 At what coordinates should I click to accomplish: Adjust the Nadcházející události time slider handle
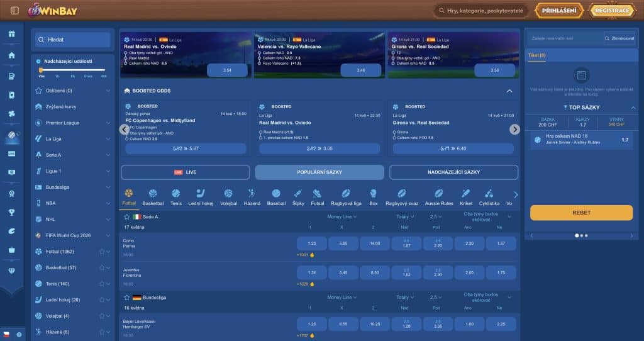pyautogui.click(x=41, y=70)
